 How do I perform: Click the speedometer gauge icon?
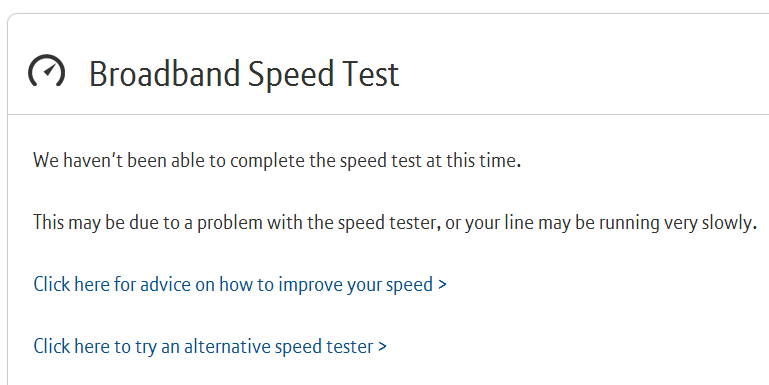(x=46, y=70)
